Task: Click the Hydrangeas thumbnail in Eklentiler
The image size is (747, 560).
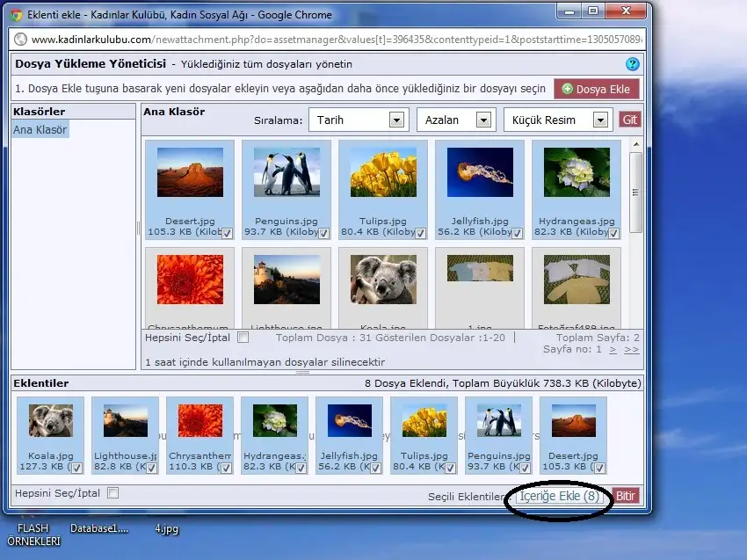Action: tap(275, 421)
